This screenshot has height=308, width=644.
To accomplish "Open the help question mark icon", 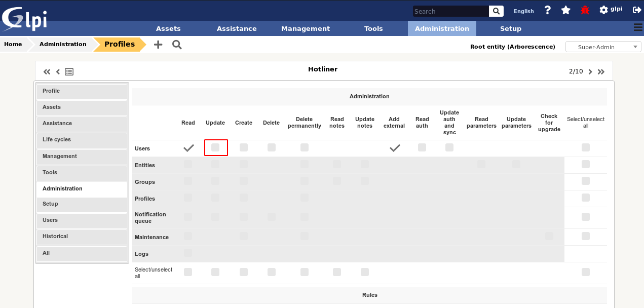I will (x=547, y=10).
